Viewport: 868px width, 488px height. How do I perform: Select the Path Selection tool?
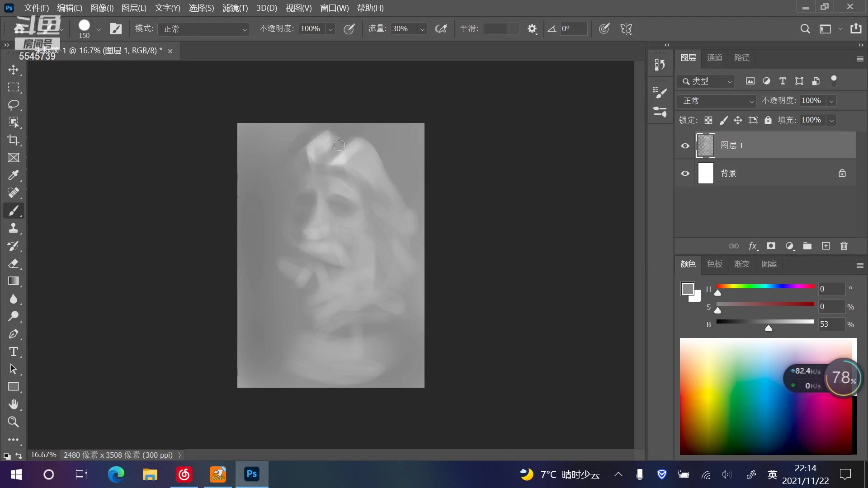coord(14,369)
